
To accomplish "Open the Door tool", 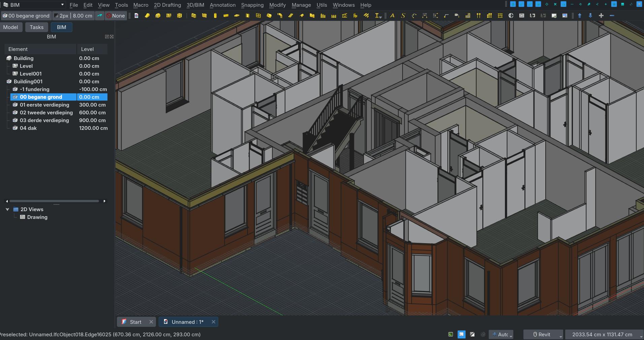I will [247, 16].
